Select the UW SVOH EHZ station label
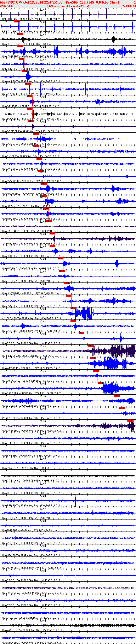The height and width of the screenshot is (644, 136). point(32,181)
